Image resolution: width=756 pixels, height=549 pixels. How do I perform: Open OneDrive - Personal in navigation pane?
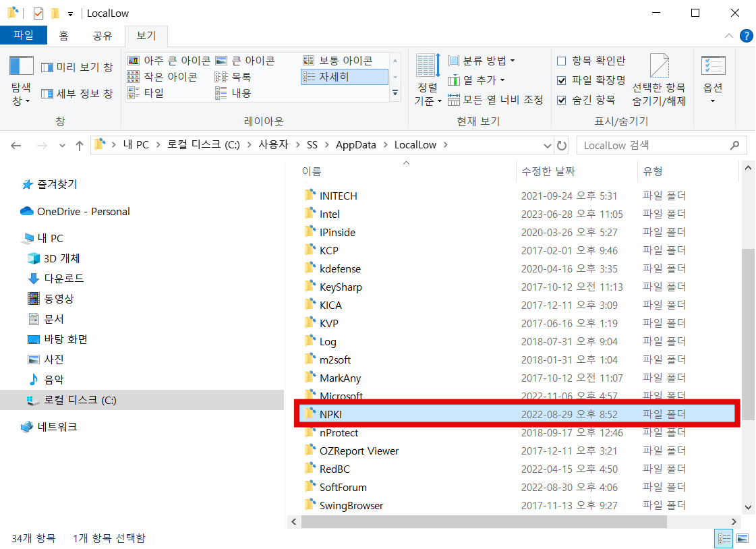(76, 212)
